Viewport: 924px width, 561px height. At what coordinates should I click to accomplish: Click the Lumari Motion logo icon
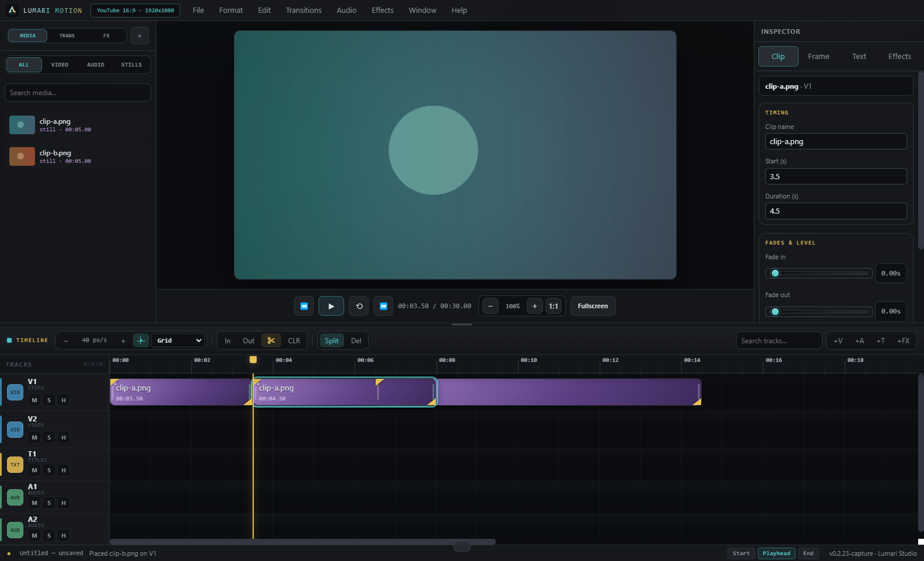(12, 10)
